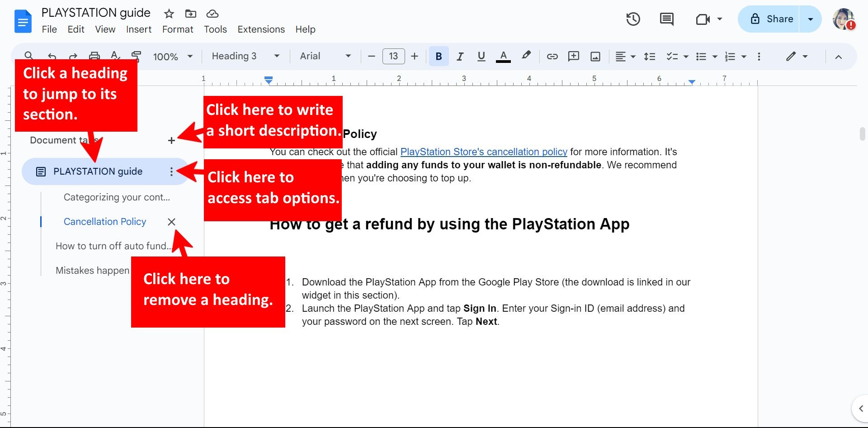This screenshot has height=428, width=868.
Task: Toggle bold formatting
Action: 439,57
